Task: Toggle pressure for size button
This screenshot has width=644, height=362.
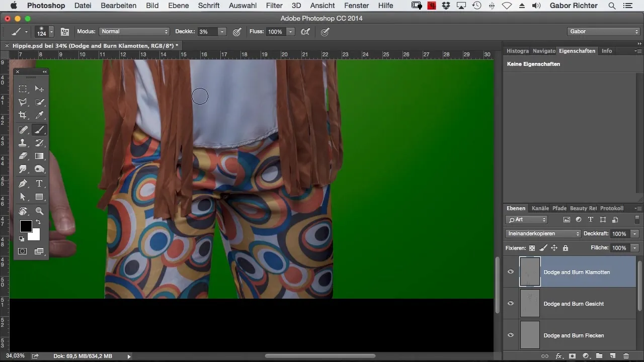Action: pos(326,32)
